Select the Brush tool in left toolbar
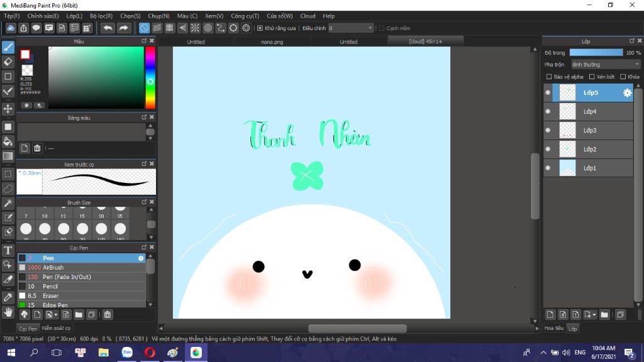644x362 pixels. [x=8, y=47]
